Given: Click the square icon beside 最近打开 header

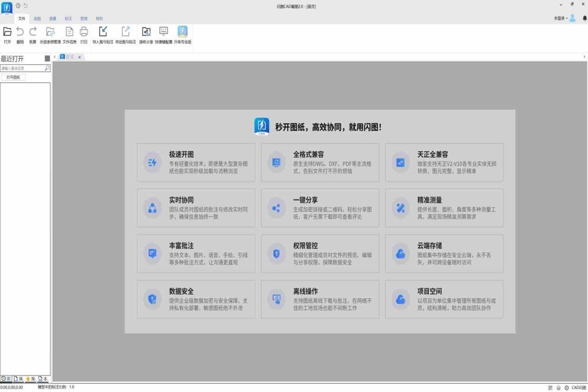Looking at the screenshot, I should click(x=47, y=59).
